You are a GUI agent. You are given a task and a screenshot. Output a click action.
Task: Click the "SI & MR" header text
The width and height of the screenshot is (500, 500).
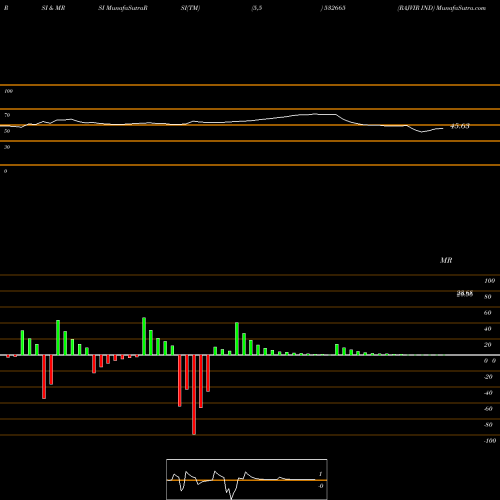(x=53, y=8)
